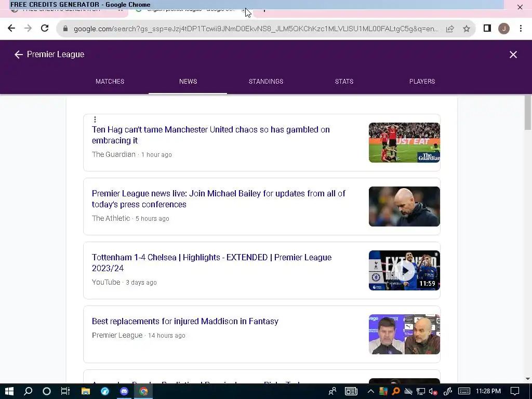The height and width of the screenshot is (399, 532).
Task: Open Windows Ink Workspace pen icon
Action: point(447,391)
